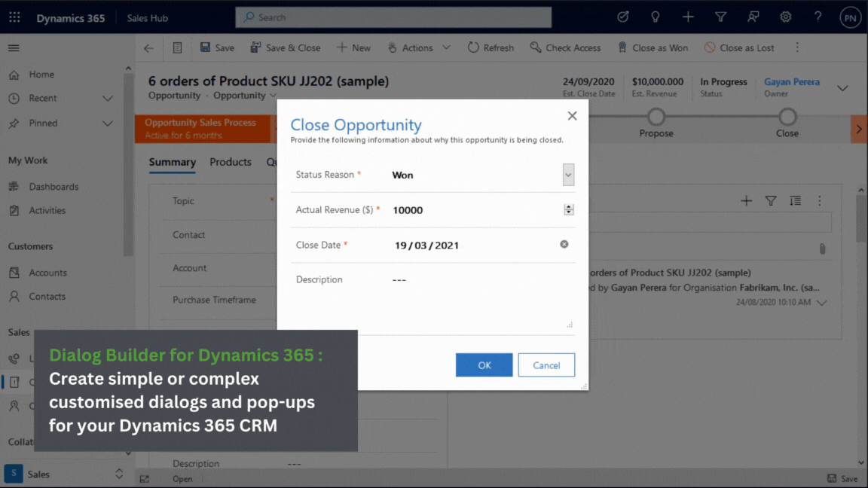Click the timeline attachment paperclip icon
This screenshot has width=868, height=488.
823,249
